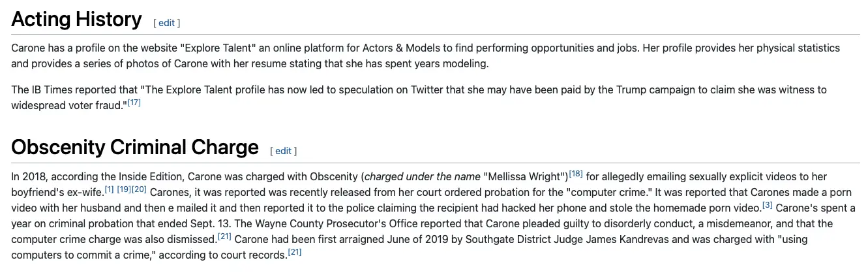Viewport: 868px width, 273px height.
Task: Click the italic text "charged under the name"
Action: [422, 176]
